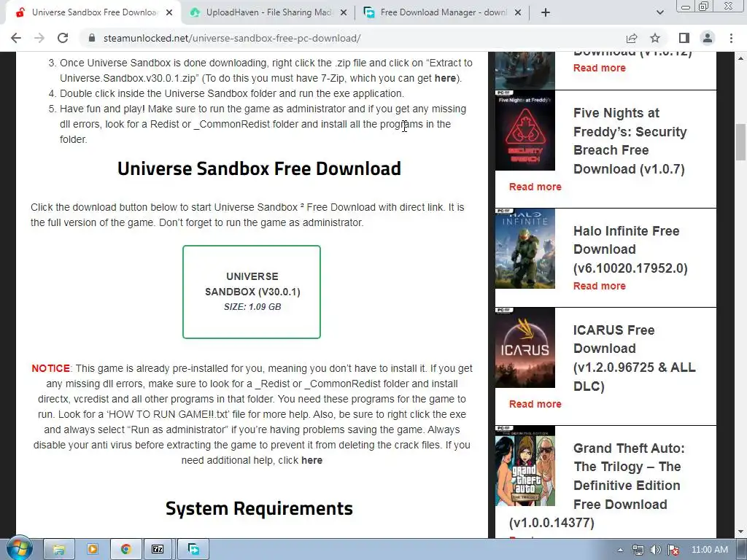The image size is (747, 560).
Task: Click the scrollbar down arrow
Action: pos(741,532)
